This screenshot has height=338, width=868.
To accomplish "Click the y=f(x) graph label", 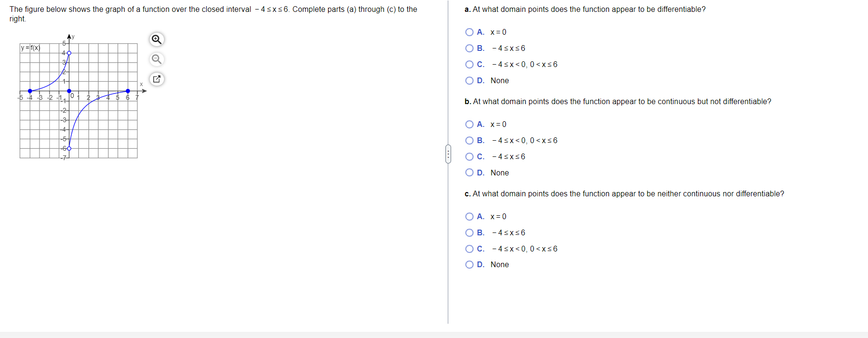I will click(30, 48).
